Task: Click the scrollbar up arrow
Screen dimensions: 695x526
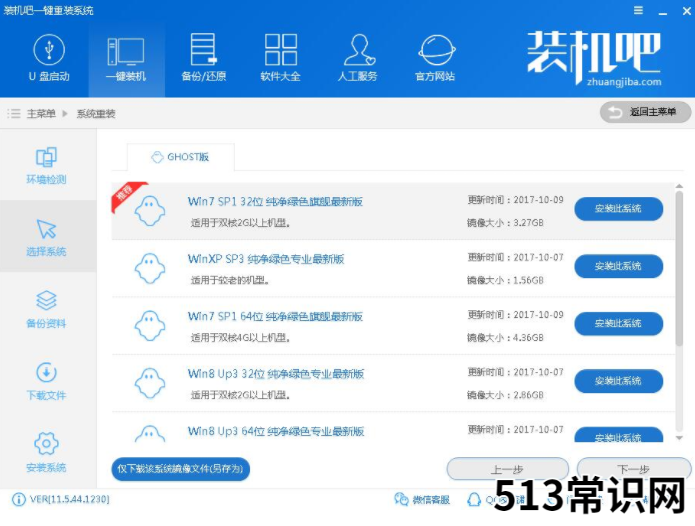Action: click(679, 187)
